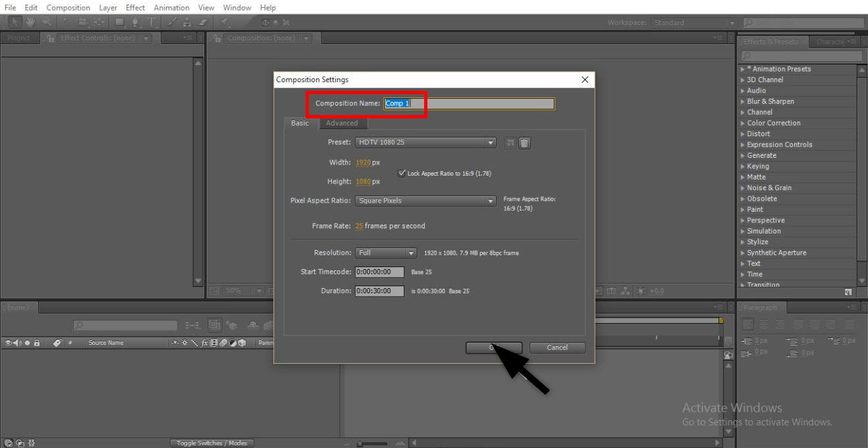Click the Effect fx switch column icon
The image size is (868, 448).
(205, 343)
